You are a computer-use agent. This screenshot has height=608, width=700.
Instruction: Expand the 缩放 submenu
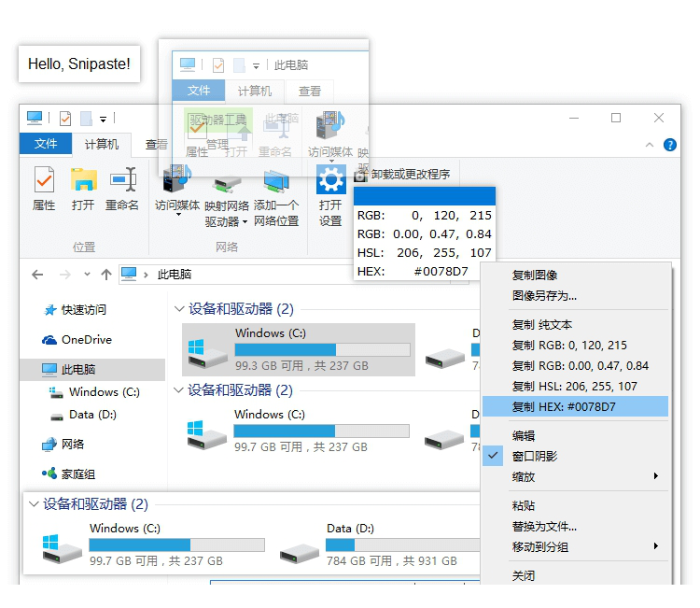coord(575,476)
